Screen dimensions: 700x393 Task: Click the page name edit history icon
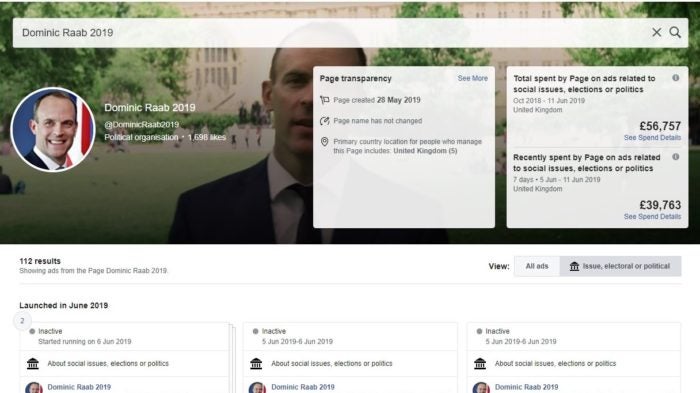[x=325, y=121]
